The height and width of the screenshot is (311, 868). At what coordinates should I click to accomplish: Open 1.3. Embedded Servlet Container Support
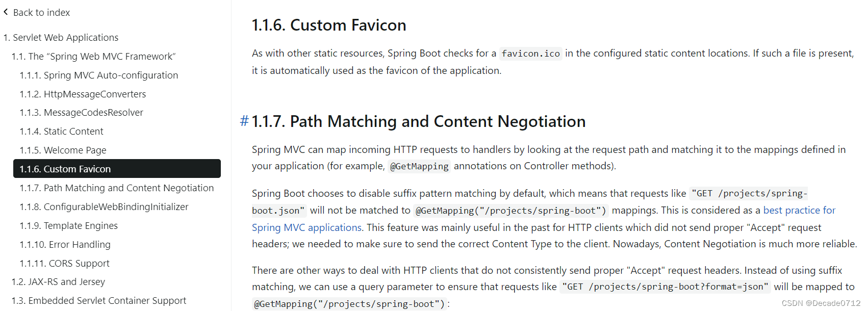click(99, 300)
